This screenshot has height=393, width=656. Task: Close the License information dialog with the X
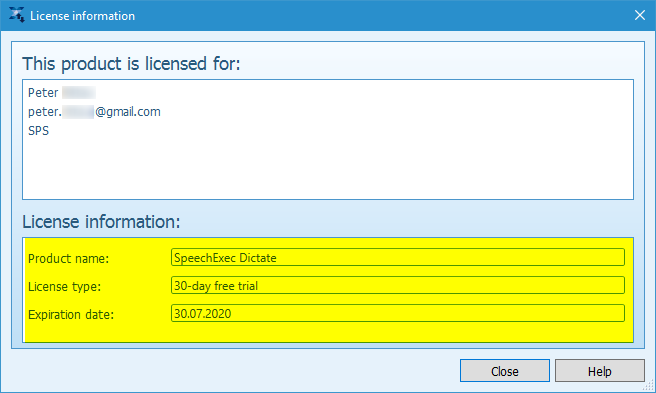(640, 15)
